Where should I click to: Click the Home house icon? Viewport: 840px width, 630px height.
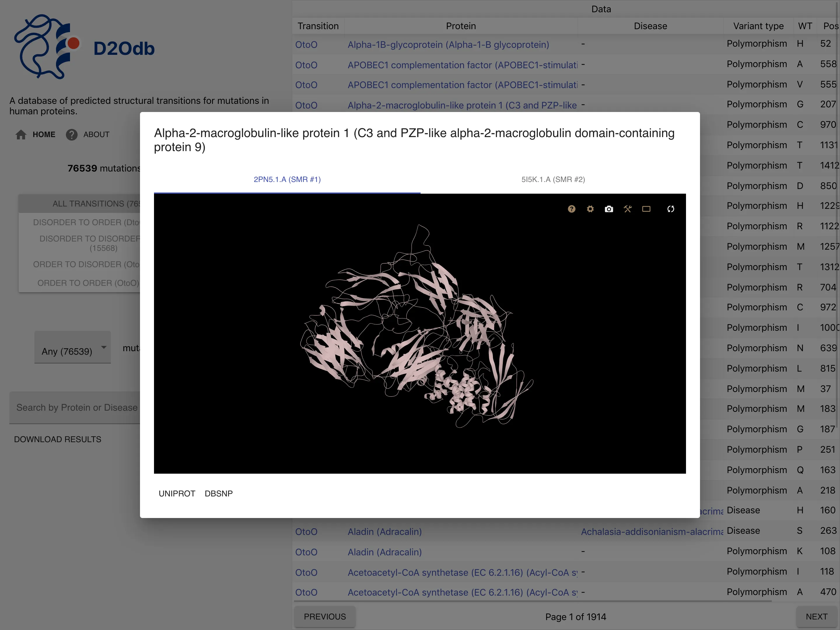click(x=21, y=134)
